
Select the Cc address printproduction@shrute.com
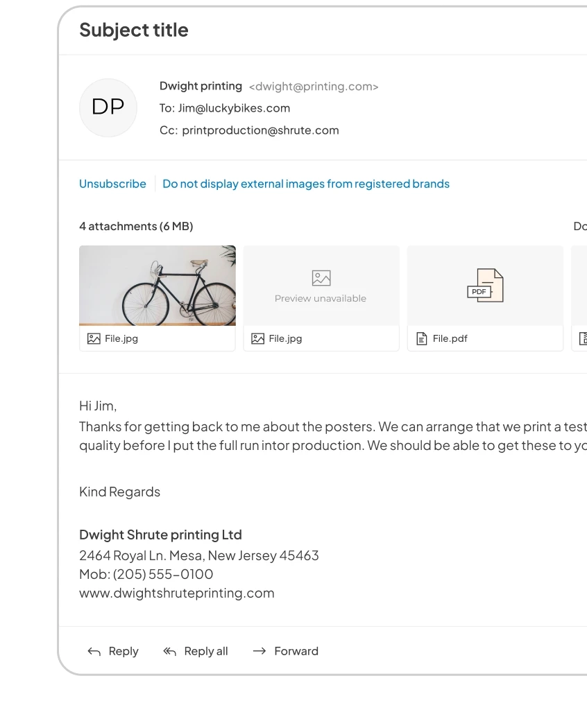tap(260, 130)
